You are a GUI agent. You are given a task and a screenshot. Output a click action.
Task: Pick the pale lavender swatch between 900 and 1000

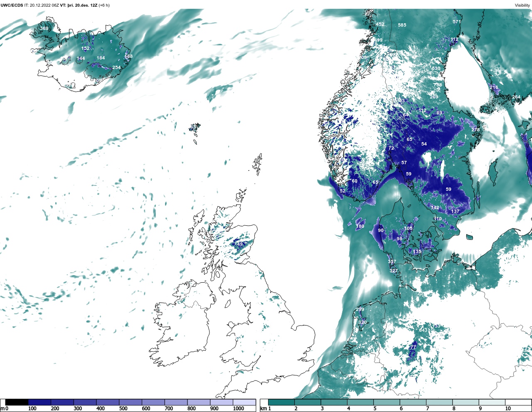[x=222, y=402]
